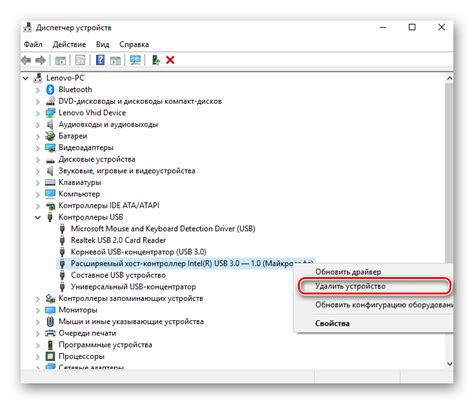Click the scrollbar down arrow
The height and width of the screenshot is (404, 474).
pos(449,364)
